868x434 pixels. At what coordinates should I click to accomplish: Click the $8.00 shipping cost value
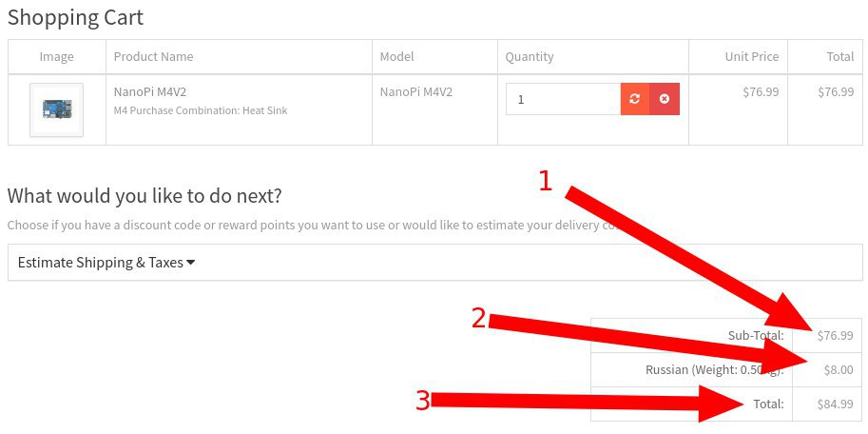838,369
